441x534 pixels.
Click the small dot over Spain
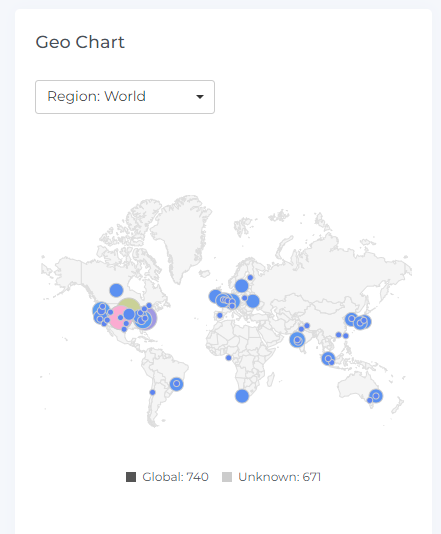[x=220, y=315]
